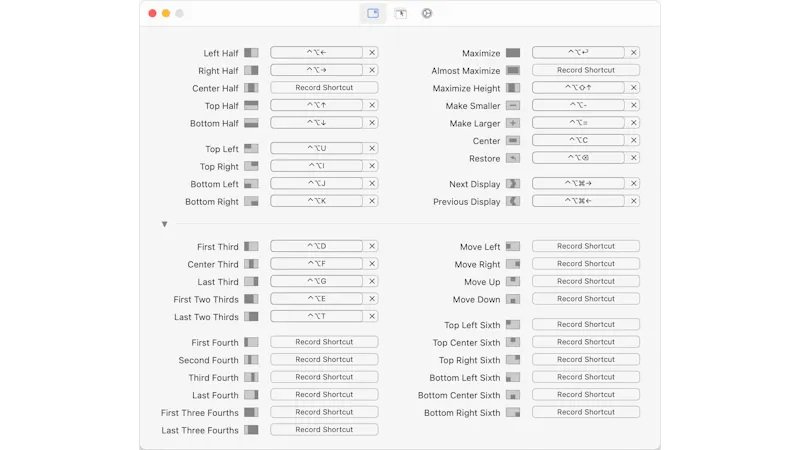
Task: Clear the Maximize shortcut
Action: click(x=634, y=53)
